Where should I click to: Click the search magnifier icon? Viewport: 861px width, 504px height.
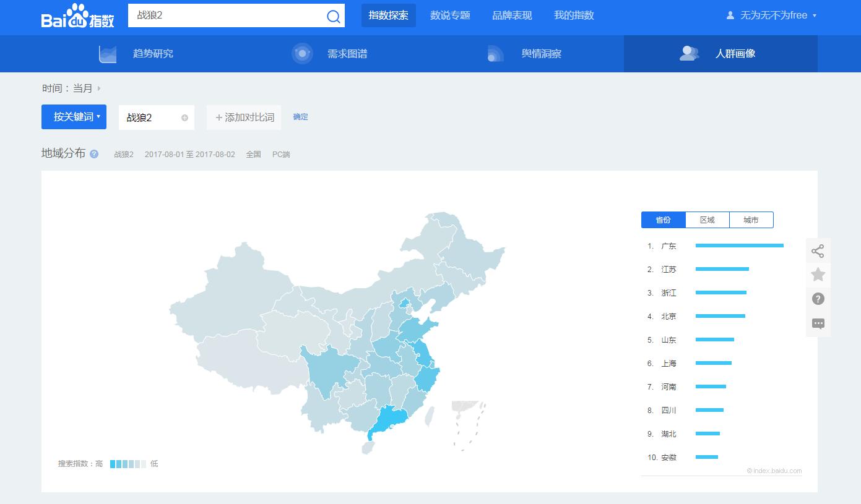[334, 16]
